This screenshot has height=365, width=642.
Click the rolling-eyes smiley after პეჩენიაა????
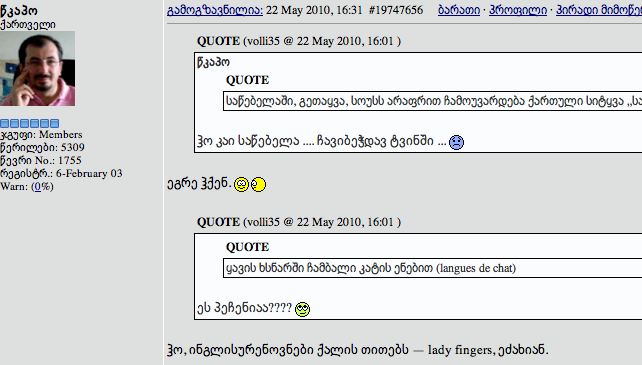click(303, 309)
